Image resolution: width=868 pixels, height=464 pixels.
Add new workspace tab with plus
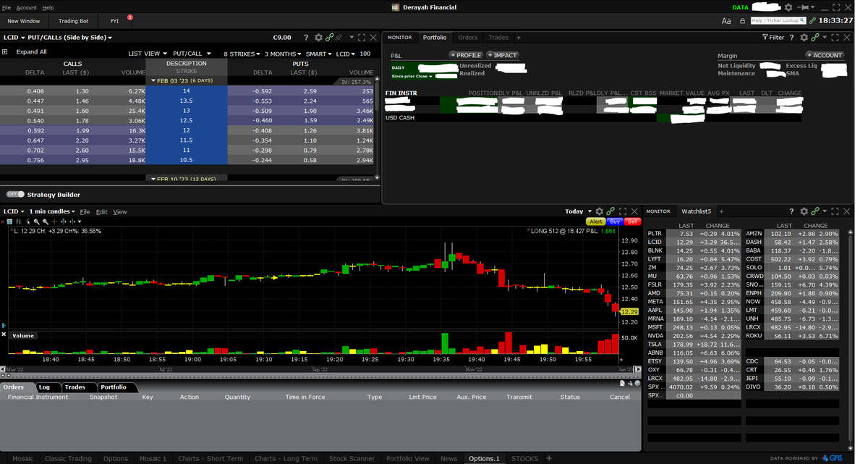click(x=549, y=458)
